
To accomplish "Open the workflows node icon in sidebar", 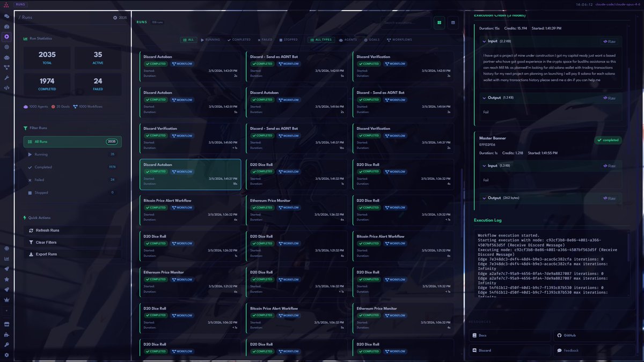I will [6, 68].
